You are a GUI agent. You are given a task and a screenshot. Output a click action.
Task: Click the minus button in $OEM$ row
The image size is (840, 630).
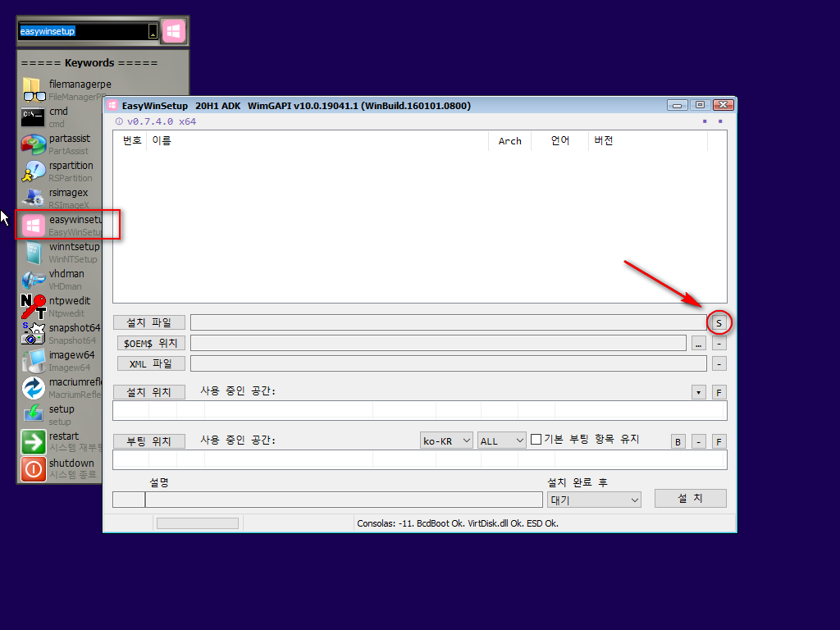point(719,344)
